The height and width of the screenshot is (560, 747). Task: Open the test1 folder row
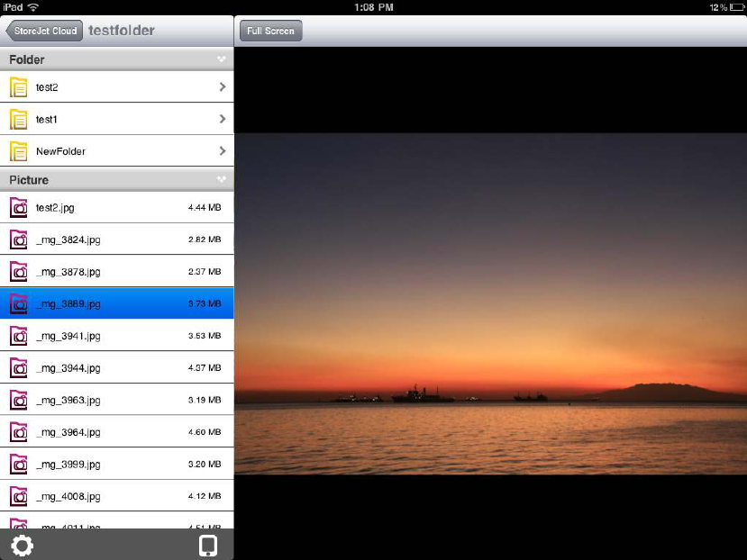pyautogui.click(x=117, y=119)
